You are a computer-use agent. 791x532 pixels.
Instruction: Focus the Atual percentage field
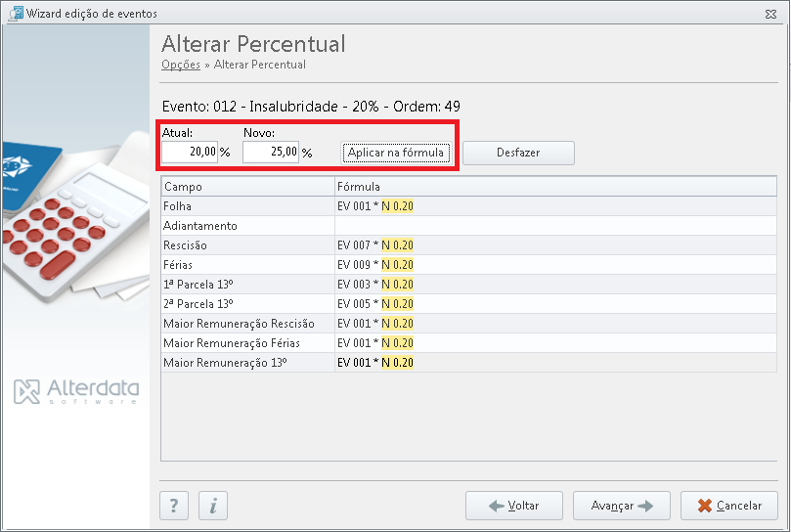click(x=190, y=152)
